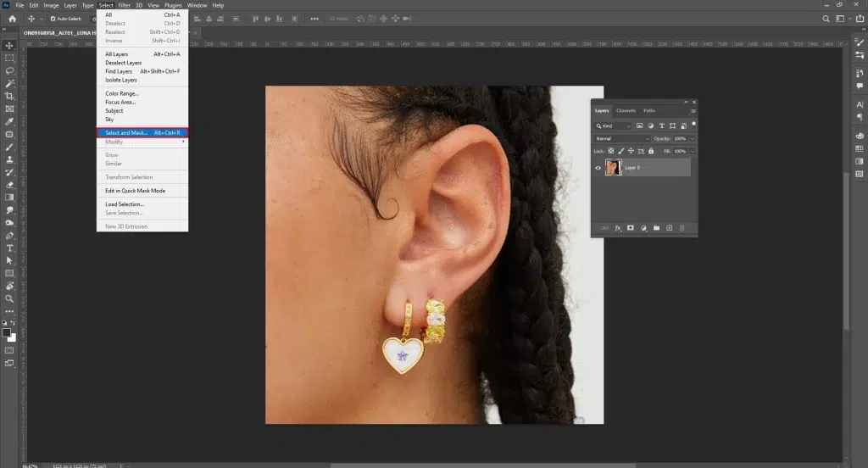Screen dimensions: 868x468
Task: Click the Opacity 100% value field
Action: click(x=681, y=138)
